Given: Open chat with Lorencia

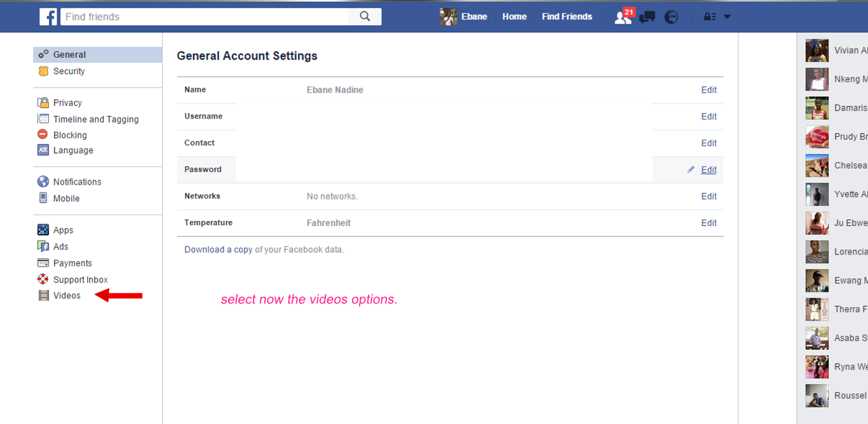Looking at the screenshot, I should [836, 252].
